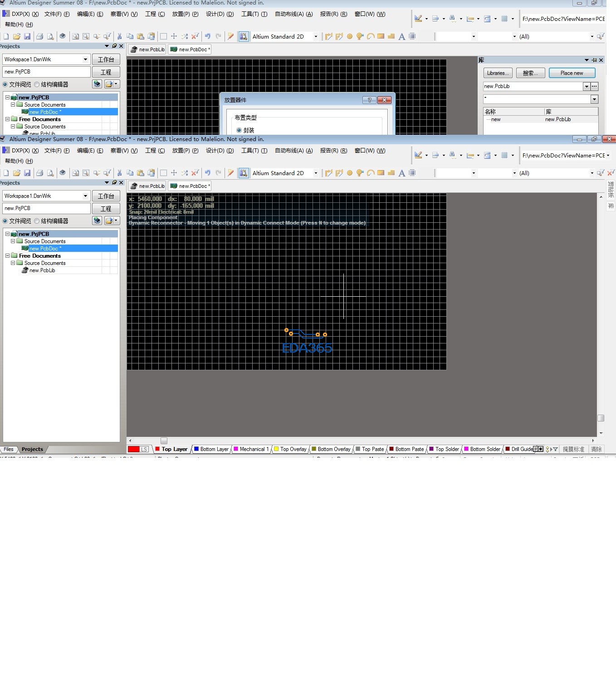Click the Place Arc icon in the front window

[x=371, y=173]
